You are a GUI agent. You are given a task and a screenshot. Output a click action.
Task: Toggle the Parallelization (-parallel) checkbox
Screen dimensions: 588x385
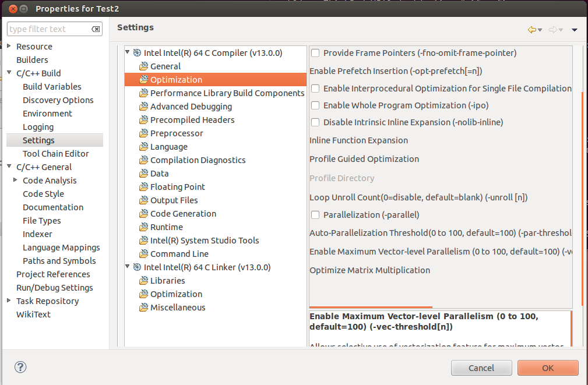click(x=315, y=215)
